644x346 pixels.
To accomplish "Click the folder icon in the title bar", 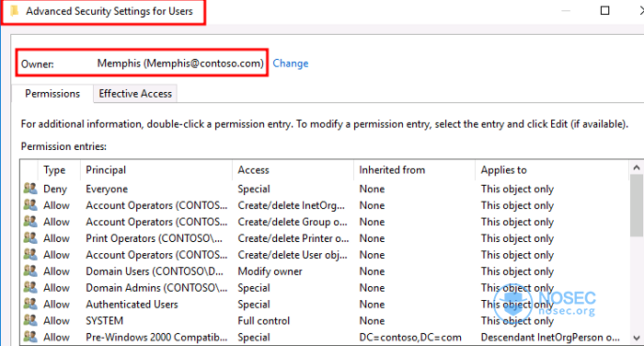I will pyautogui.click(x=15, y=11).
